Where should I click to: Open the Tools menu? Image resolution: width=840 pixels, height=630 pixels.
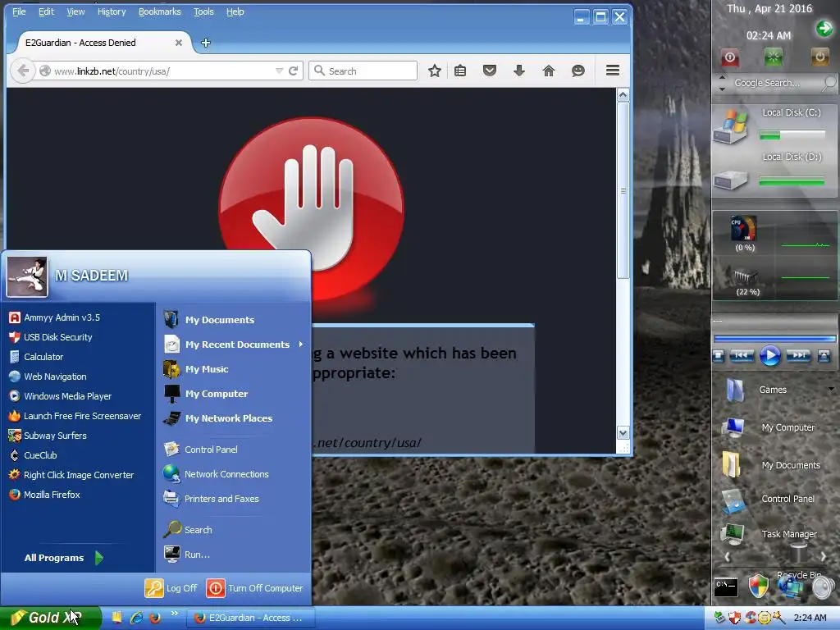pyautogui.click(x=203, y=11)
